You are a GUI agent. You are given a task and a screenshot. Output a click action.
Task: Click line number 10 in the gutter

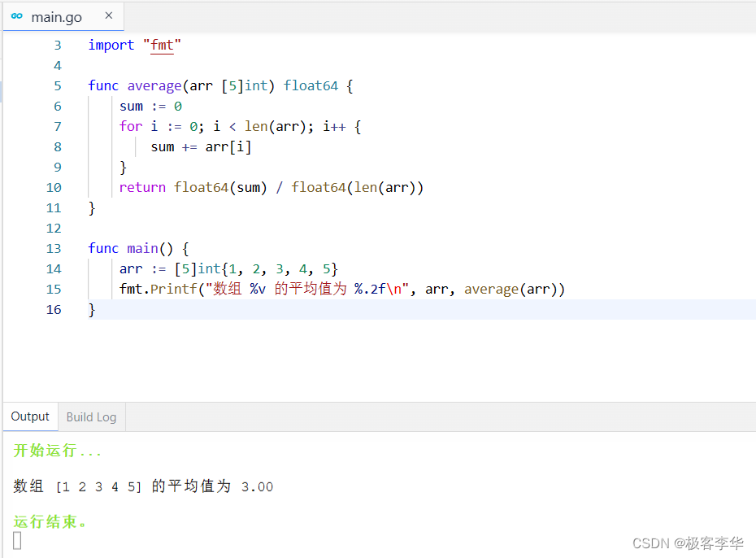tap(54, 188)
